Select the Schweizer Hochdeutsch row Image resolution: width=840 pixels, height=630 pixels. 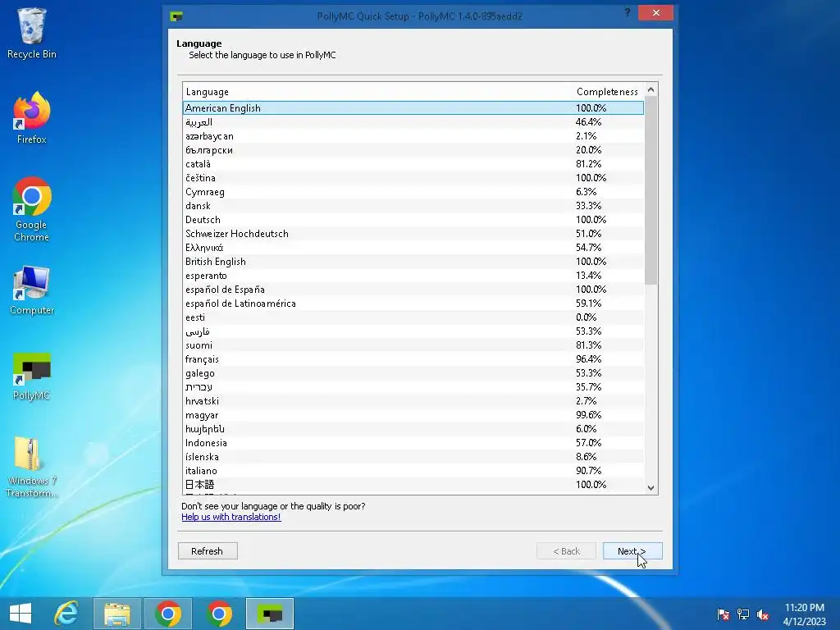(x=413, y=234)
